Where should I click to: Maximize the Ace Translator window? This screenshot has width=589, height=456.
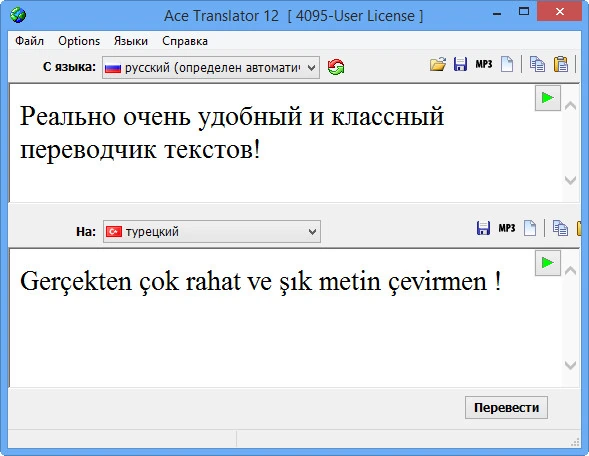point(524,12)
